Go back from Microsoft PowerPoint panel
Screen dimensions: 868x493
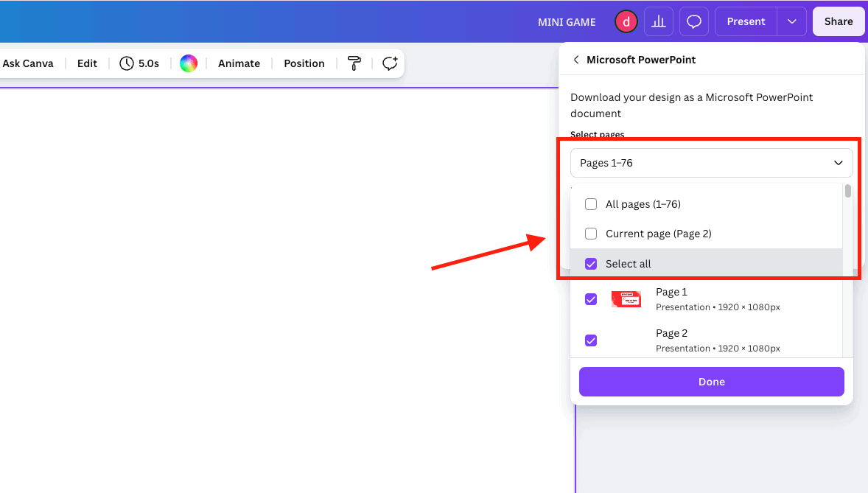click(576, 60)
